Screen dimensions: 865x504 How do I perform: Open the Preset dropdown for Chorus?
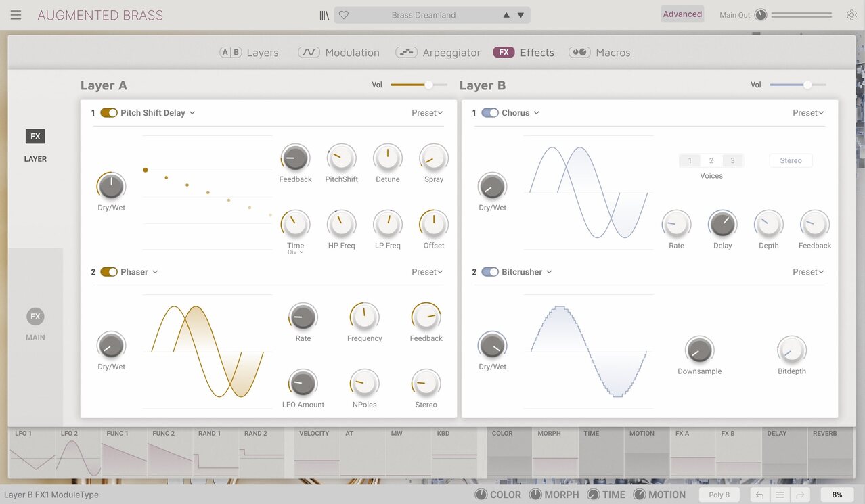(807, 112)
